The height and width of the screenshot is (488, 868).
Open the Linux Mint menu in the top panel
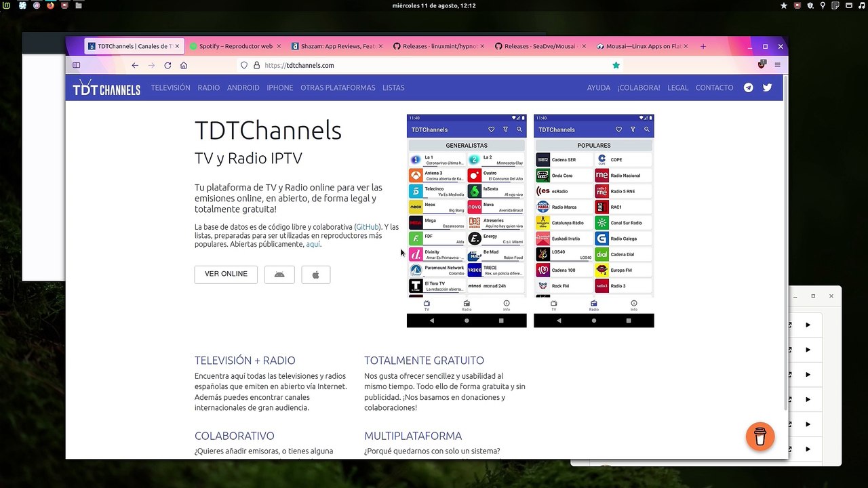point(6,5)
